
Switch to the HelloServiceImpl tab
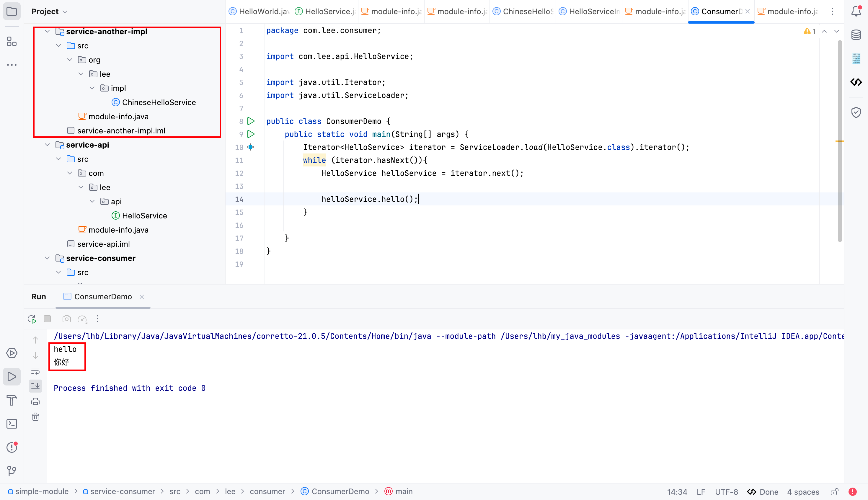(x=589, y=11)
